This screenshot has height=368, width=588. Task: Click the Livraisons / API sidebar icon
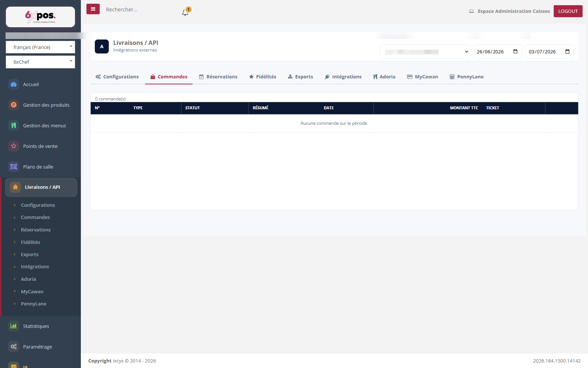[15, 187]
